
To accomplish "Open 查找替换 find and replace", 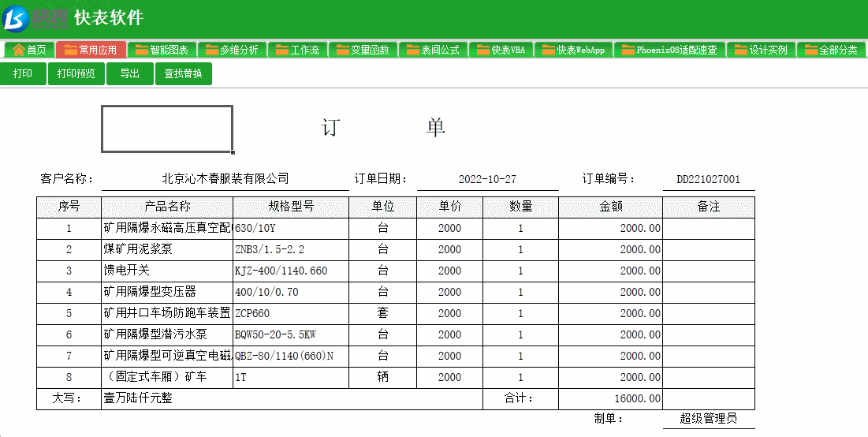I will [x=183, y=73].
